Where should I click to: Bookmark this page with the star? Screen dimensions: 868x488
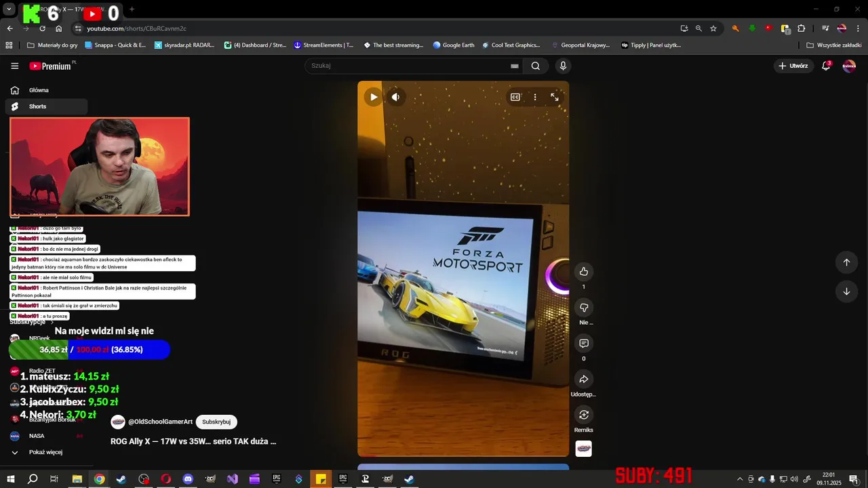713,28
